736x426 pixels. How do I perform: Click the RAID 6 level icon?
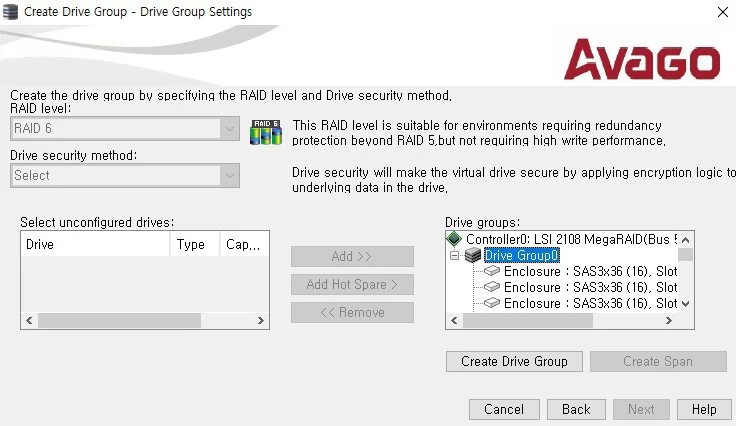pyautogui.click(x=265, y=132)
